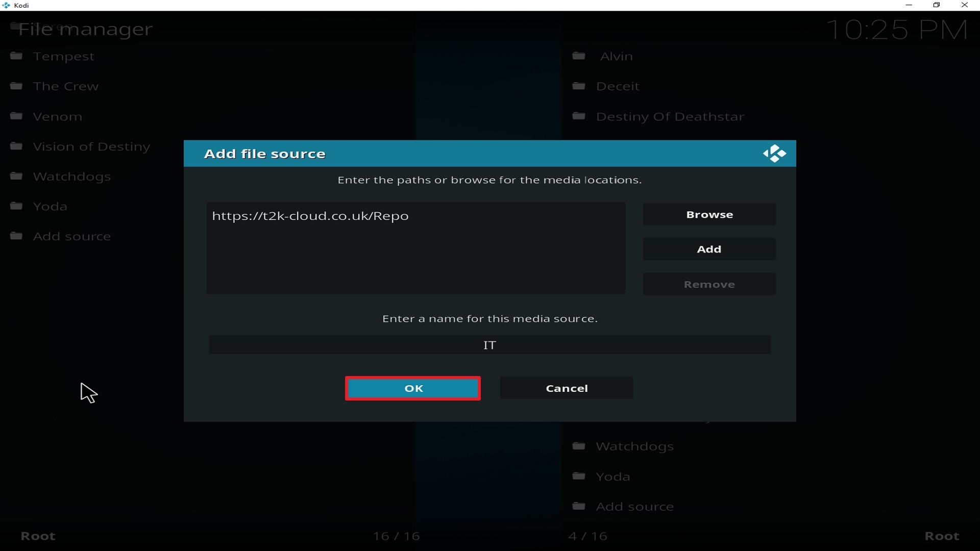
Task: Open Venom folder in left pane
Action: pyautogui.click(x=58, y=117)
